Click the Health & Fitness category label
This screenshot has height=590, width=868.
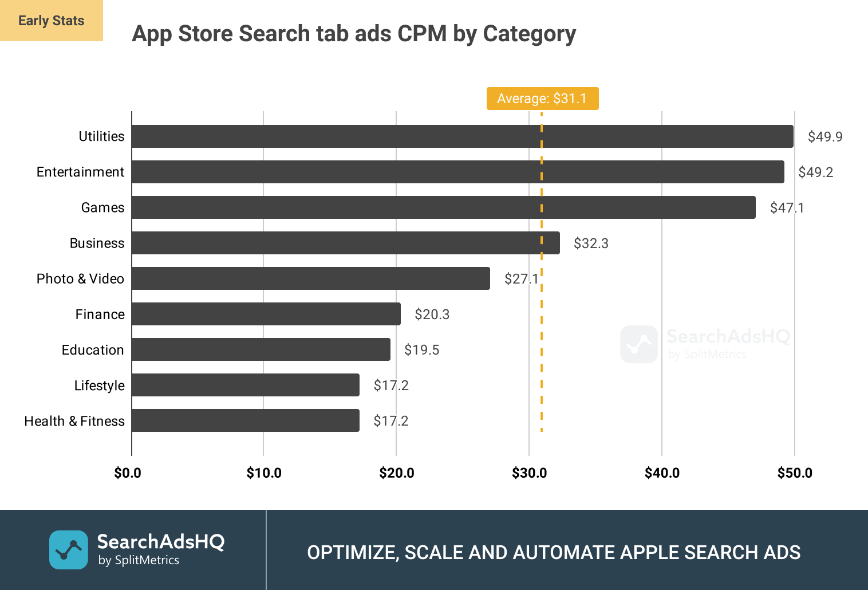(74, 421)
